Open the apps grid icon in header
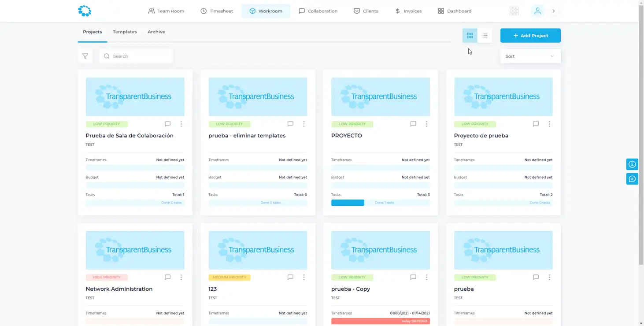 pyautogui.click(x=514, y=11)
